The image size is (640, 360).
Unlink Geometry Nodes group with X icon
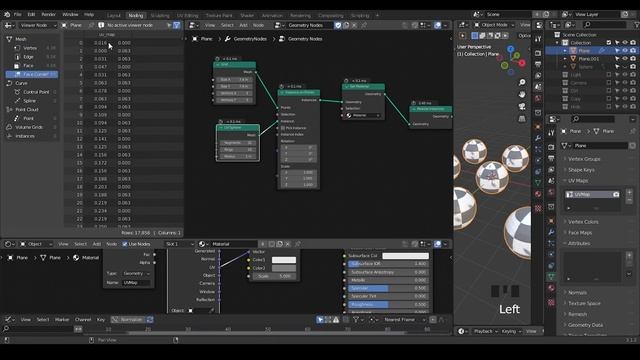click(354, 25)
